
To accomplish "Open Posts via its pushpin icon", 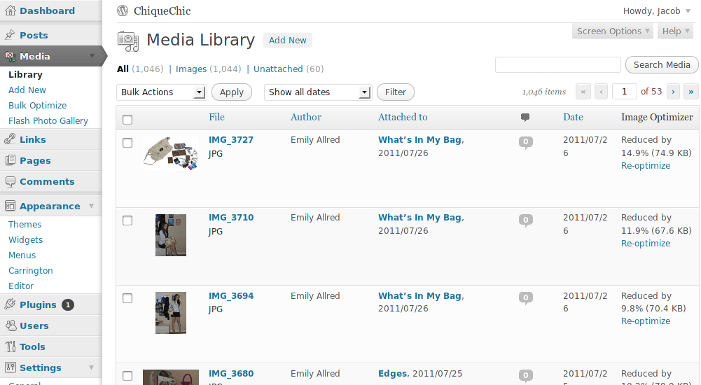I will coord(10,35).
